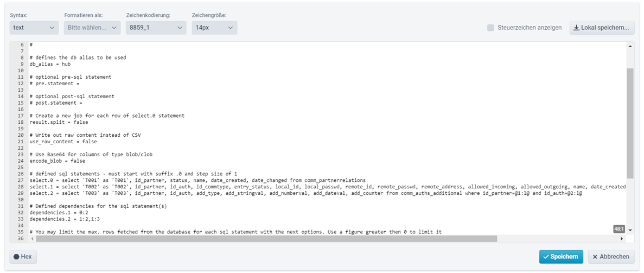
Task: Switch to Hex view
Action: pos(23,257)
